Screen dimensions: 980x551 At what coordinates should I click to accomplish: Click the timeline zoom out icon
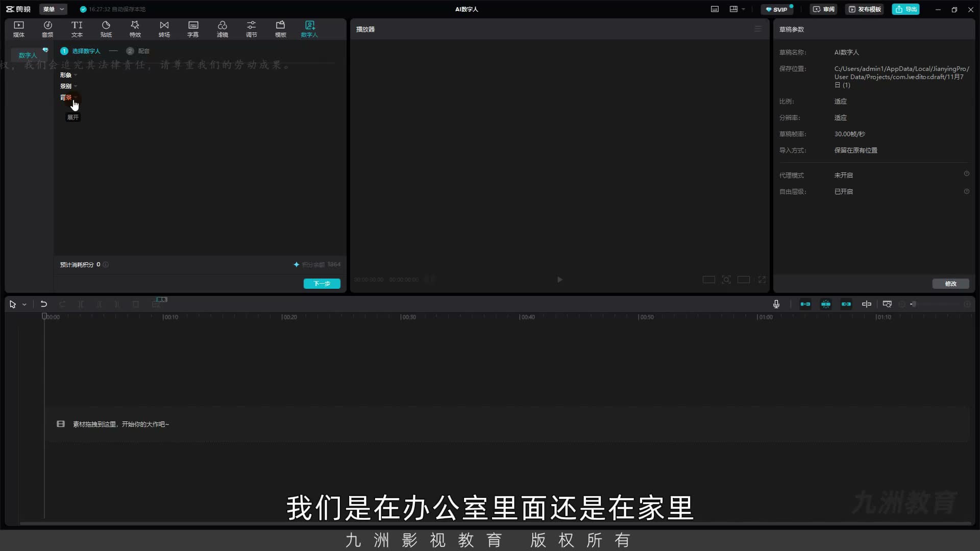point(902,304)
